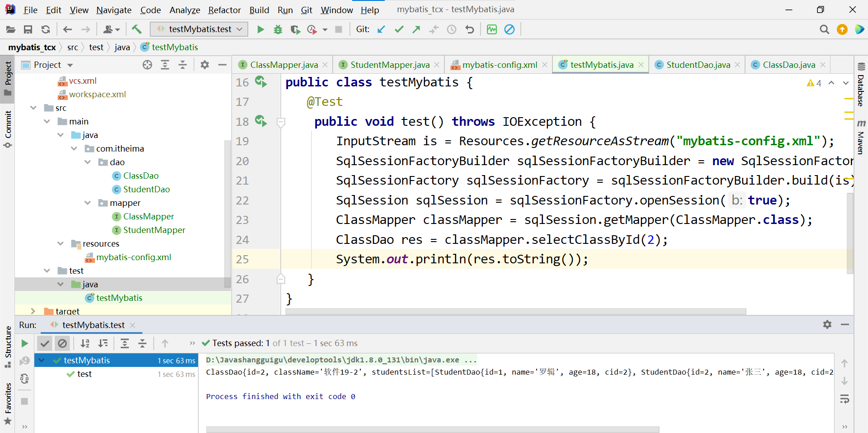Open Project view mode dropdown

point(70,65)
